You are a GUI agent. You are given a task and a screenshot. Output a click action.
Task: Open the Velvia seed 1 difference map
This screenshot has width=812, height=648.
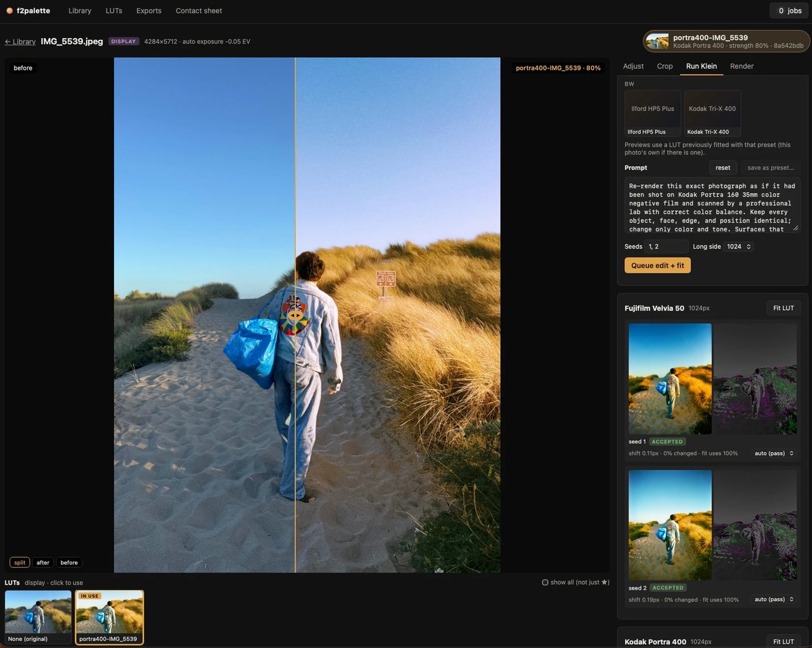[756, 379]
